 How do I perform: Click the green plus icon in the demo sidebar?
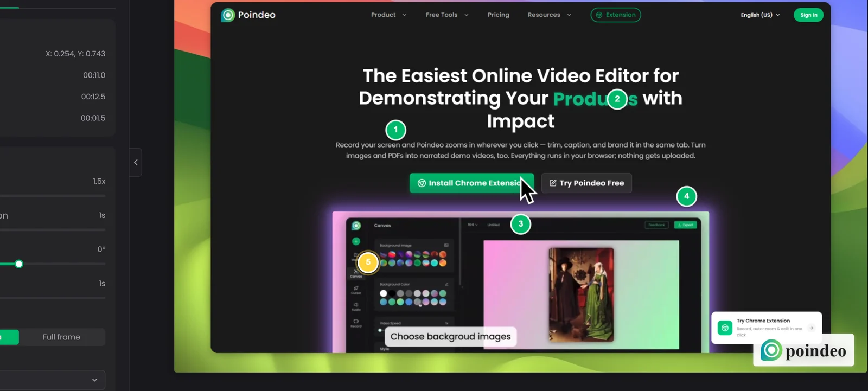tap(356, 241)
